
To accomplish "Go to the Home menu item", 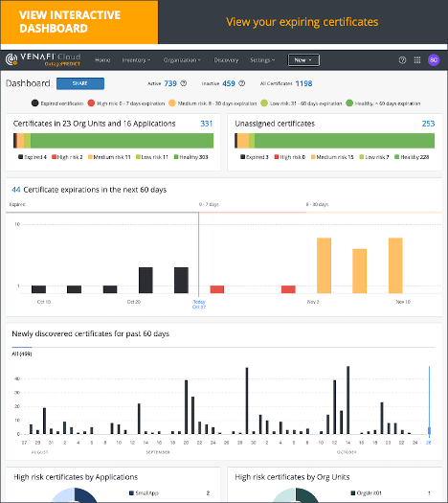I will pos(102,60).
